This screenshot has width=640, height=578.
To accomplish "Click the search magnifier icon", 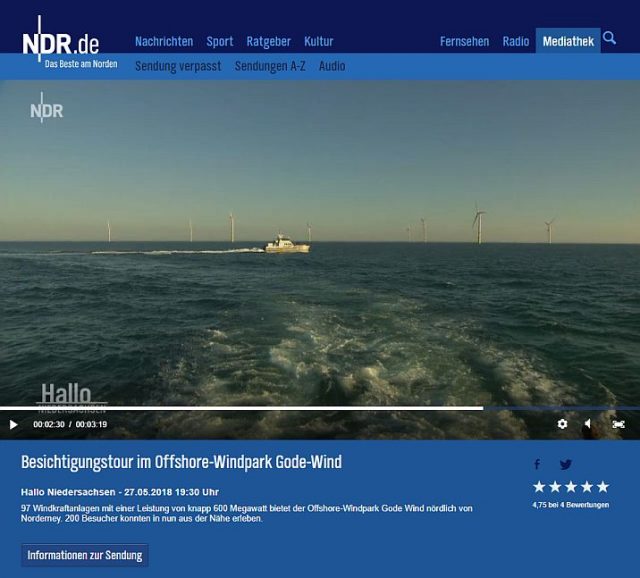I will click(x=610, y=39).
